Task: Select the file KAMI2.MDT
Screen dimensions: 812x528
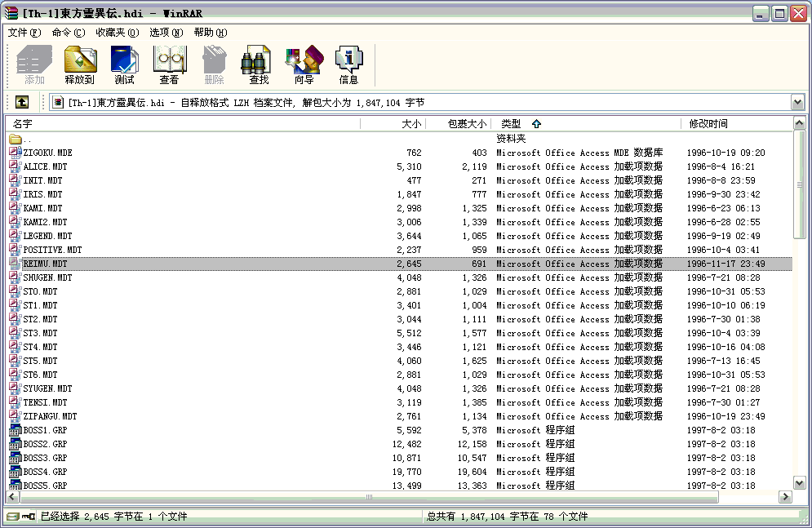Action: (x=45, y=222)
